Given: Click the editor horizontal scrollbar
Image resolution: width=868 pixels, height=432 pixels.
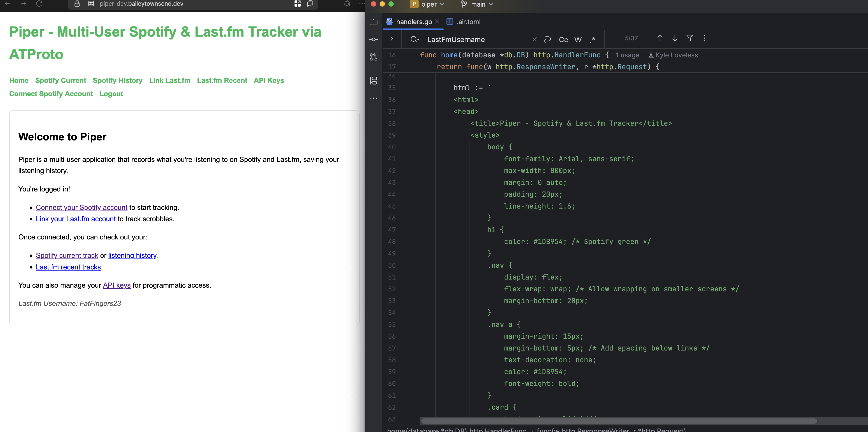Looking at the screenshot, I should click(619, 421).
